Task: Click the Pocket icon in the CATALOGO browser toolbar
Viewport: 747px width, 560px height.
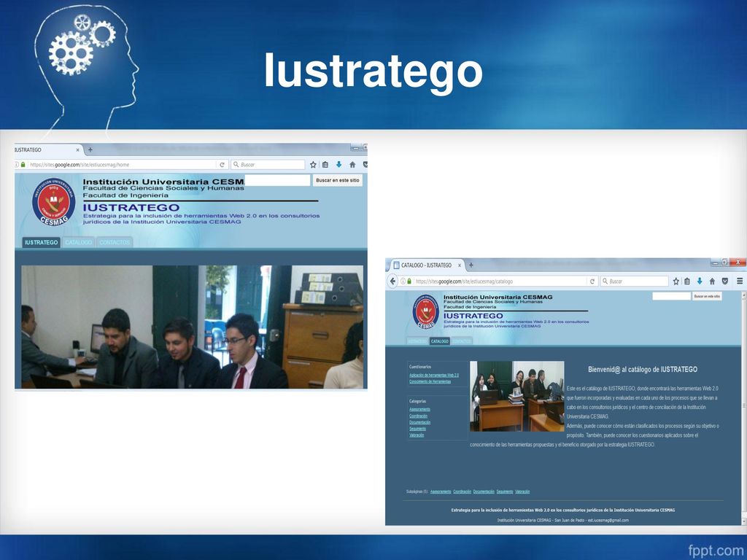Action: (725, 281)
